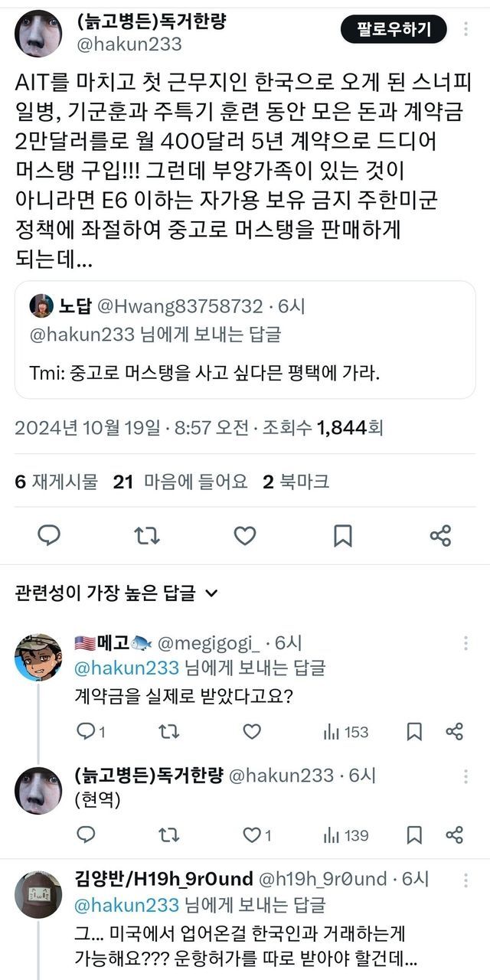490x980 pixels.
Task: Like the main post with heart icon
Action: (x=244, y=535)
